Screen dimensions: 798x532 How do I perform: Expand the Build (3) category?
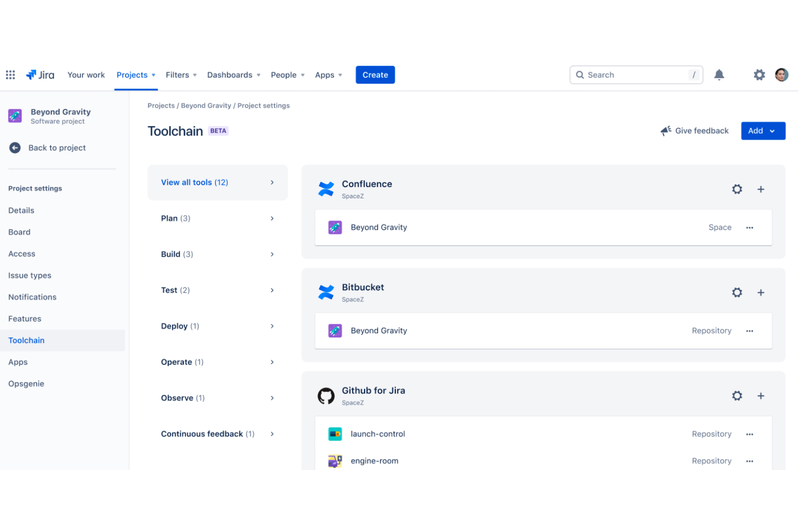[x=218, y=254]
